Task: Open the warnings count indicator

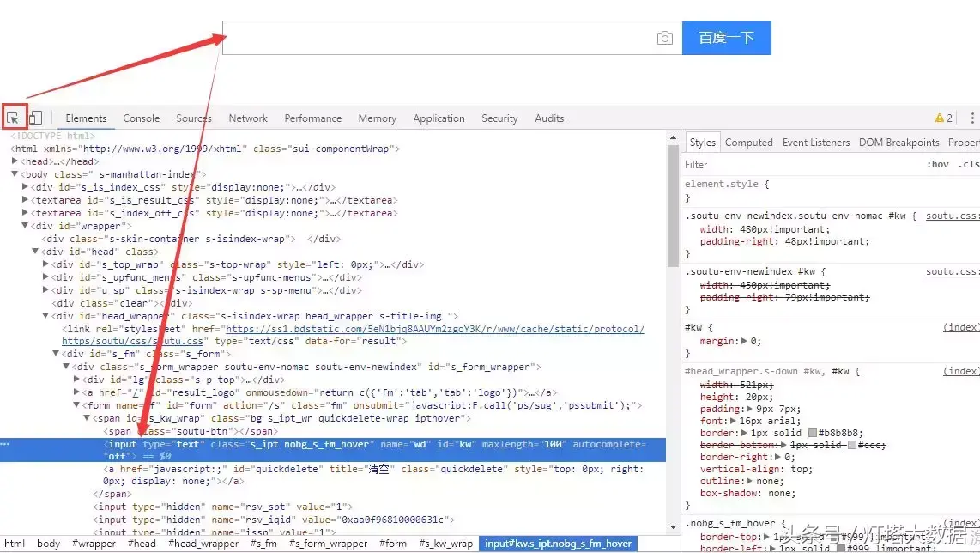Action: point(944,118)
